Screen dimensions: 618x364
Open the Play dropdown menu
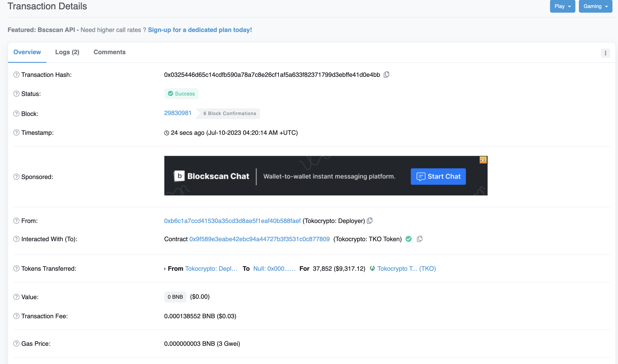pos(562,6)
